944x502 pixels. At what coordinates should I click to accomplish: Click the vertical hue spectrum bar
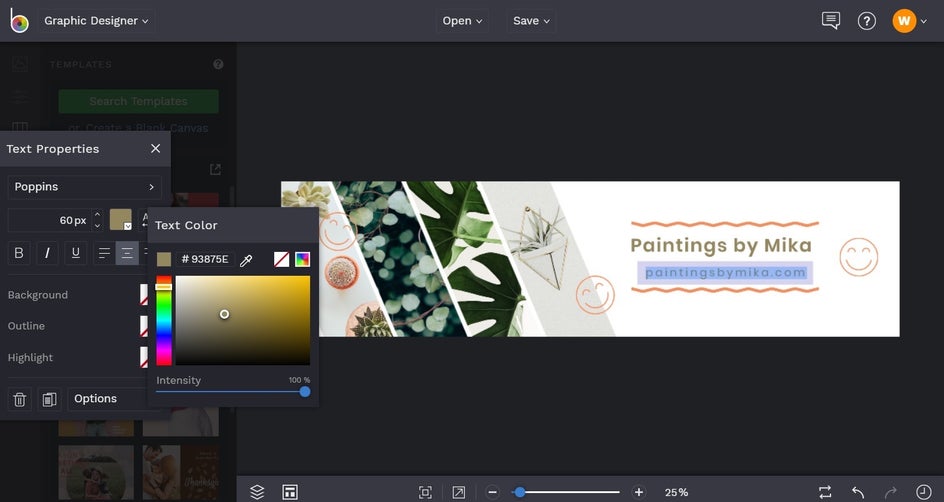coord(164,320)
